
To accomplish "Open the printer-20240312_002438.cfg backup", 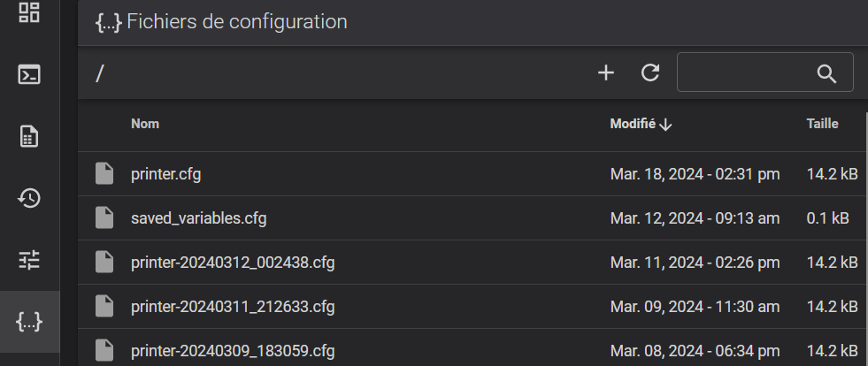I will [x=233, y=263].
